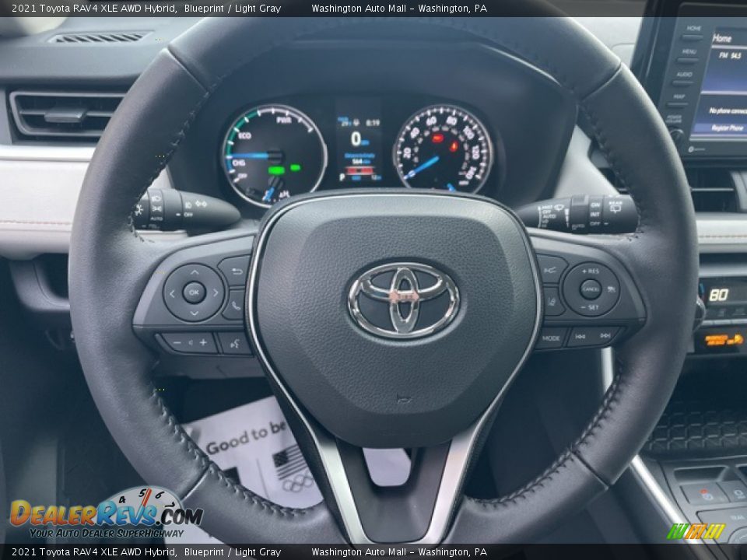Push the + RES cruise control button
The height and width of the screenshot is (560, 747).
(591, 271)
